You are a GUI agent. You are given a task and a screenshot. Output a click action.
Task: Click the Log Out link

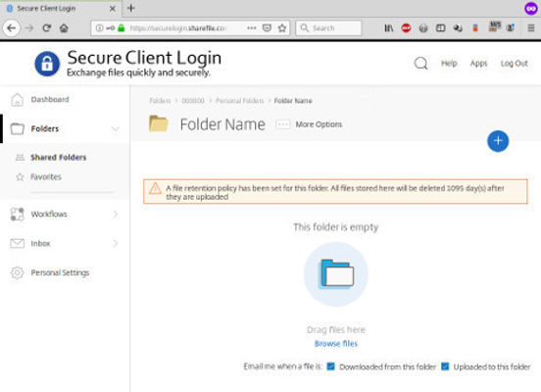click(515, 64)
